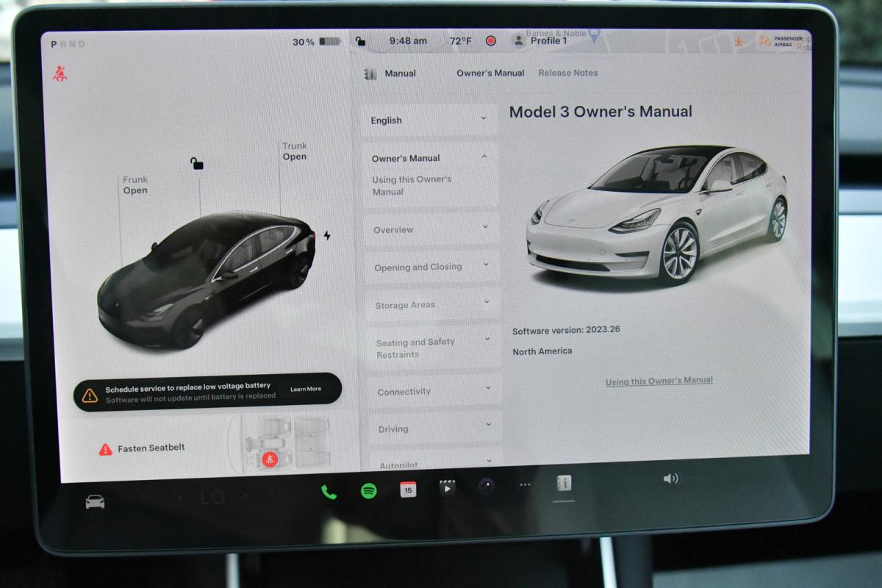Toggle the Frunk Open control
This screenshot has width=882, height=588.
(135, 185)
